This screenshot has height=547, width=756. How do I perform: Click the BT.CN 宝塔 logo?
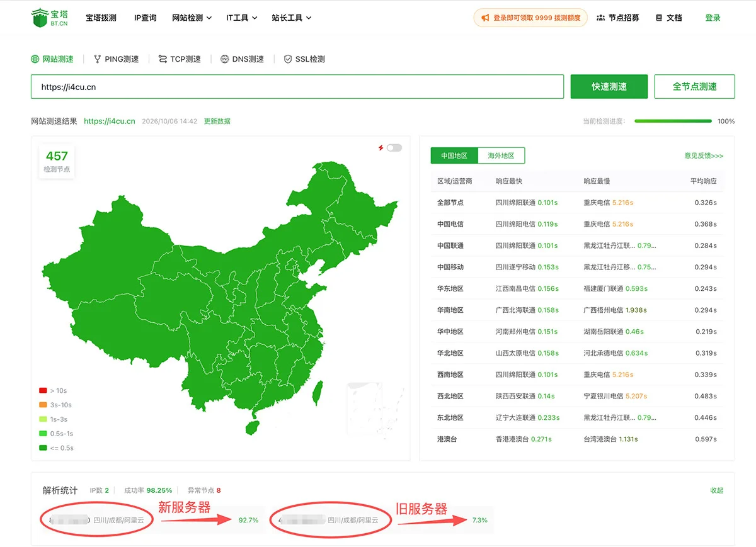49,18
